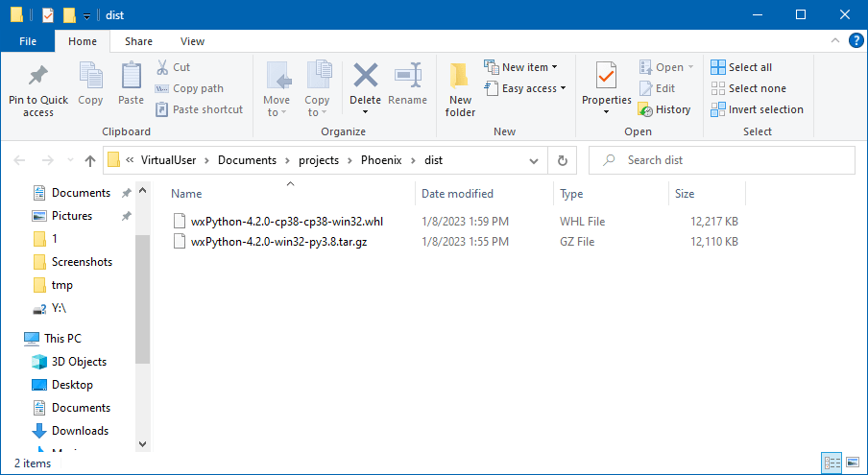
Task: Switch to the Share tab
Action: coord(138,41)
